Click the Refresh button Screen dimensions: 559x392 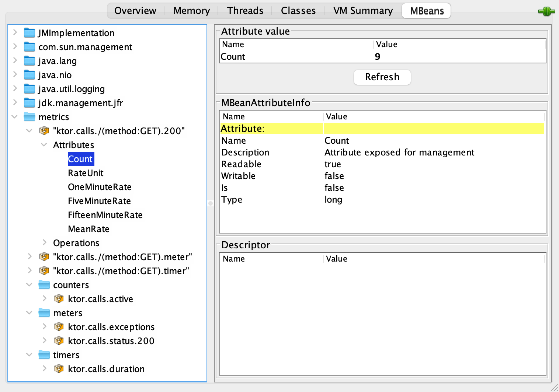[382, 77]
